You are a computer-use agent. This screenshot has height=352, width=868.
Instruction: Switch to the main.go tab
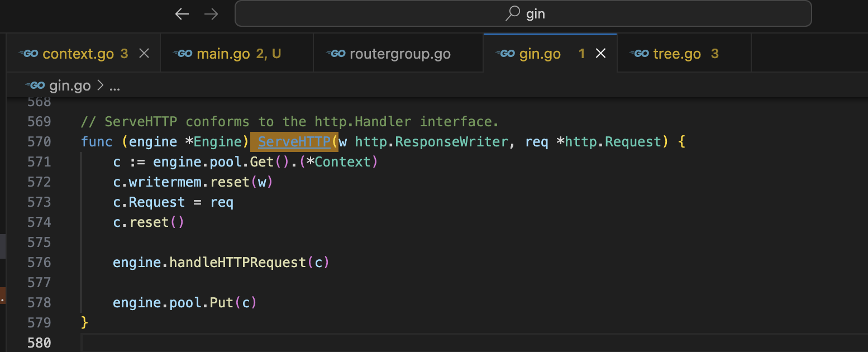click(x=236, y=54)
